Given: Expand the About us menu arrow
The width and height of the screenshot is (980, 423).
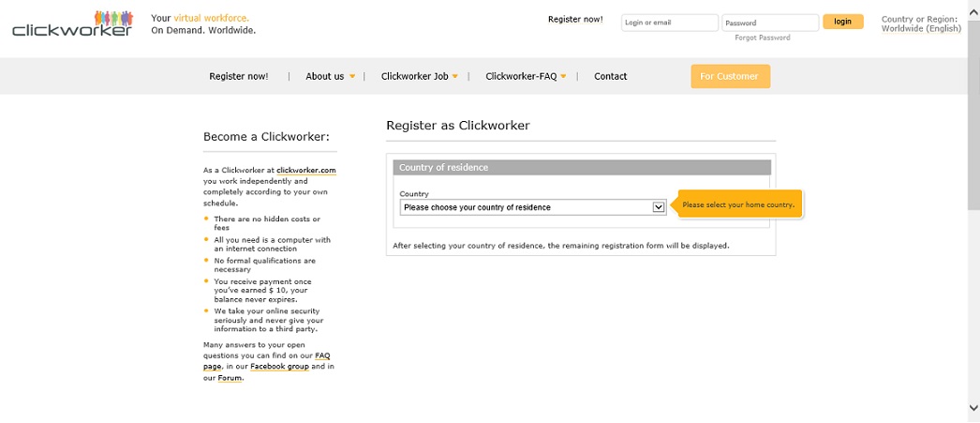Looking at the screenshot, I should [x=352, y=76].
